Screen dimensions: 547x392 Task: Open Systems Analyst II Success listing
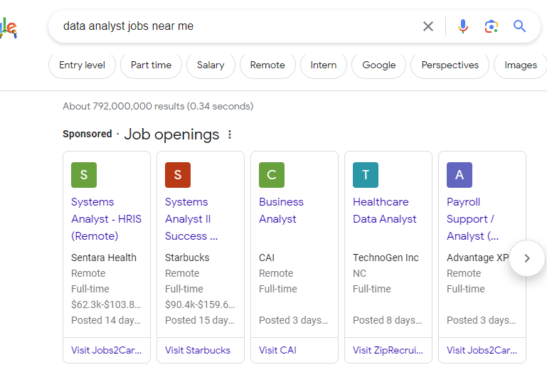coord(191,219)
